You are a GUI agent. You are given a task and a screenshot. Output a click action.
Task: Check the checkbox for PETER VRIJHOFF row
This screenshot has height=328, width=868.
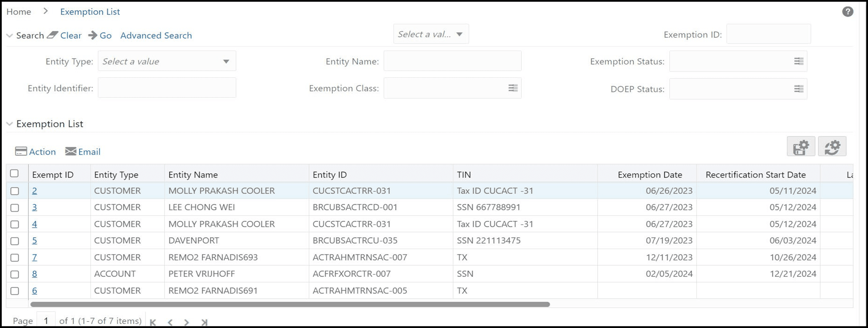click(x=15, y=274)
